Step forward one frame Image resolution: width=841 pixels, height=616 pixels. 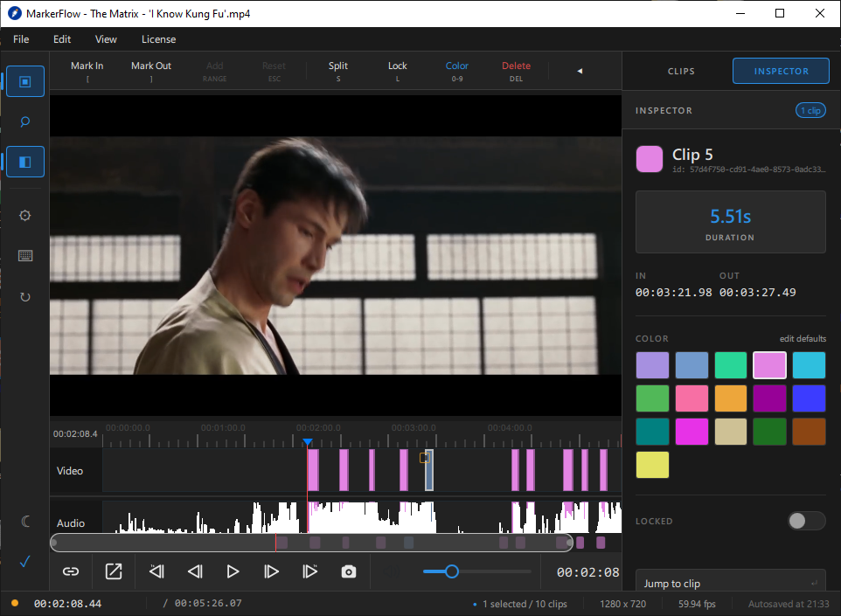271,571
